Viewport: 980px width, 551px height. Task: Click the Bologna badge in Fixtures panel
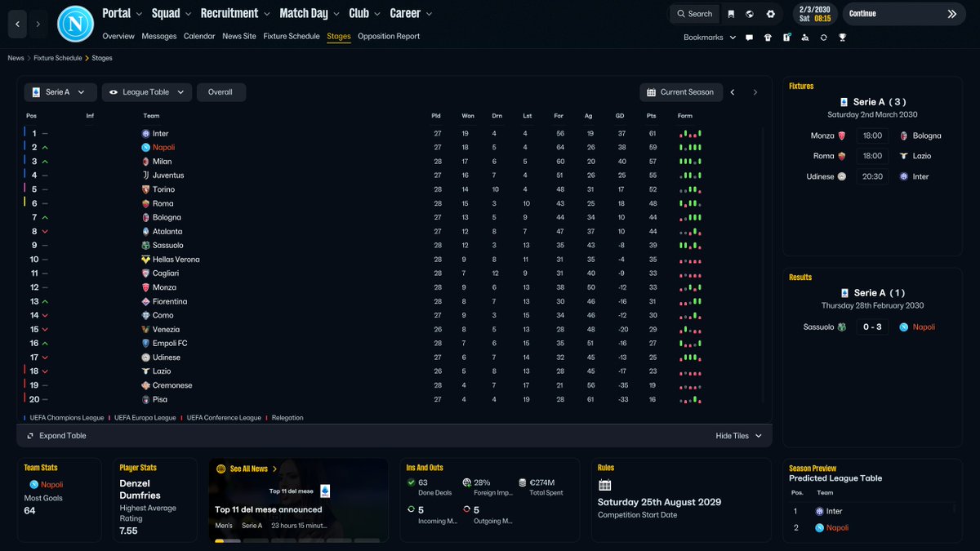coord(904,136)
